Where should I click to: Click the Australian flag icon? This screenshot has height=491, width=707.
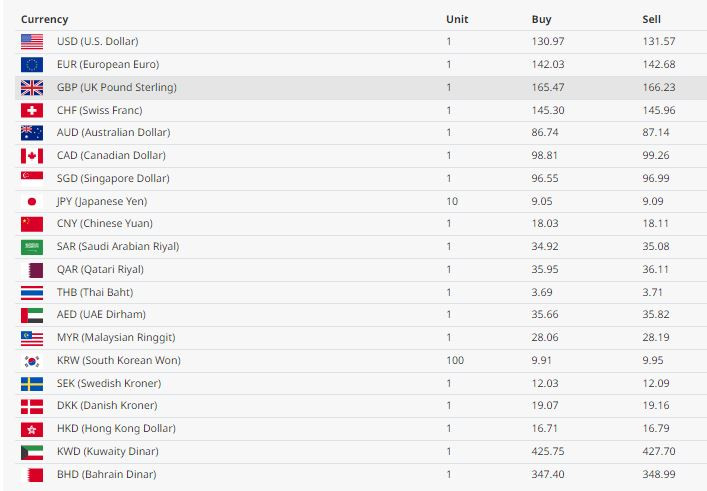point(32,133)
